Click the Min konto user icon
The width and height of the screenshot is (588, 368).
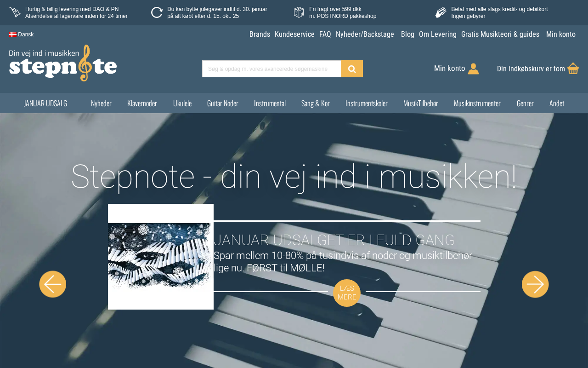click(x=473, y=69)
